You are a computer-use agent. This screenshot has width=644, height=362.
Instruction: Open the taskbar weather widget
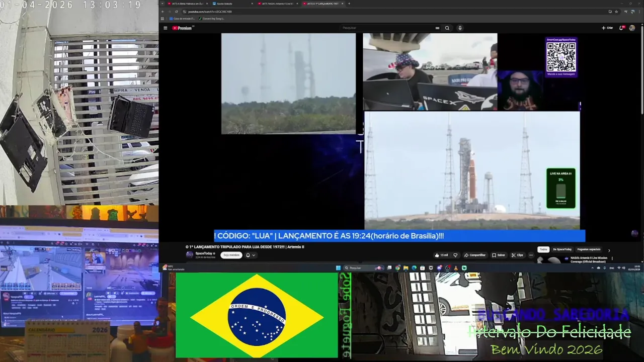[x=174, y=267]
